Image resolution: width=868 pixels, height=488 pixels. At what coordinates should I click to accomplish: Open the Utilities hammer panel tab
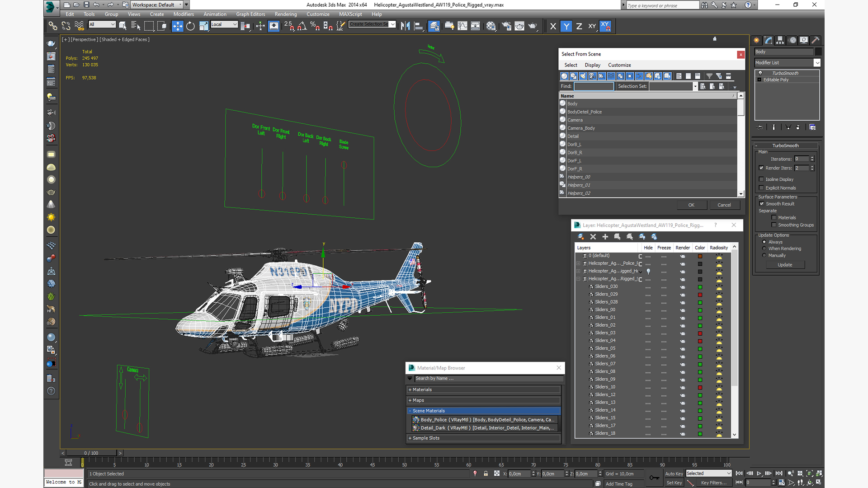(x=816, y=40)
